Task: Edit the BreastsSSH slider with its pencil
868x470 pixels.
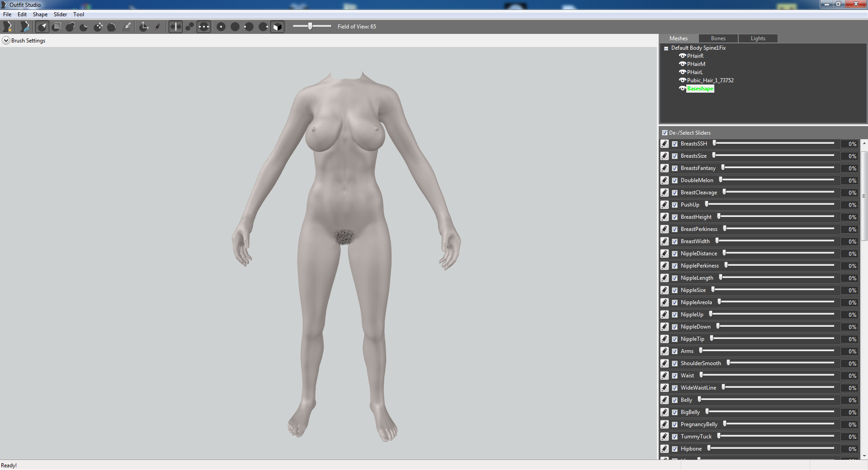Action: pos(665,144)
